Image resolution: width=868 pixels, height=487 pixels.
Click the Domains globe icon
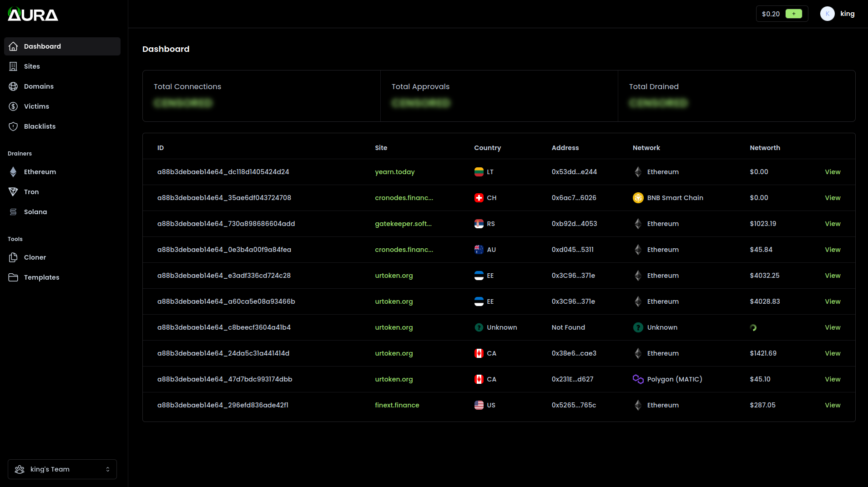click(13, 86)
